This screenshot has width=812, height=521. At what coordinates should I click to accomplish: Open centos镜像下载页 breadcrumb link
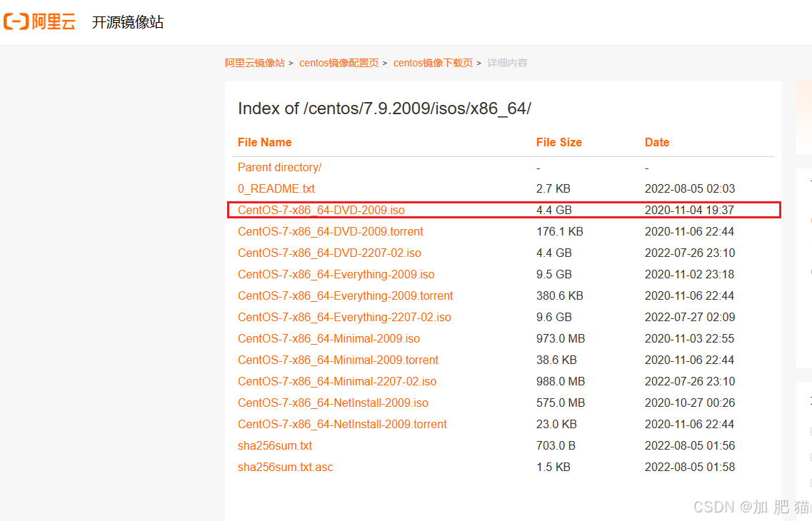click(433, 63)
